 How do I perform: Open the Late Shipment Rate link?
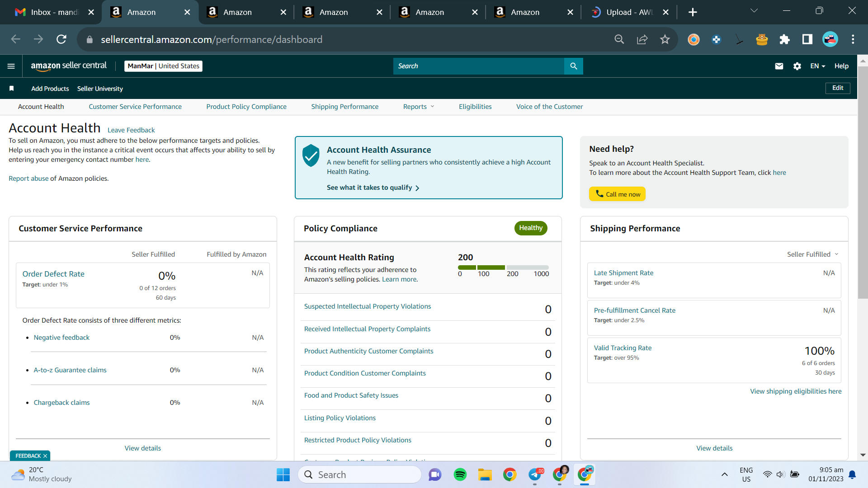click(623, 273)
